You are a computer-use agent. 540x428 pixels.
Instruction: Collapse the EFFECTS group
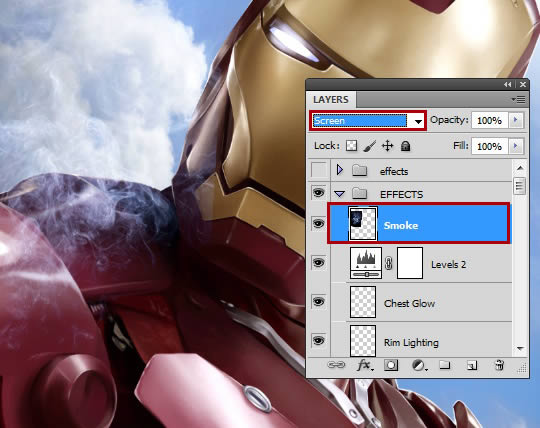[340, 194]
